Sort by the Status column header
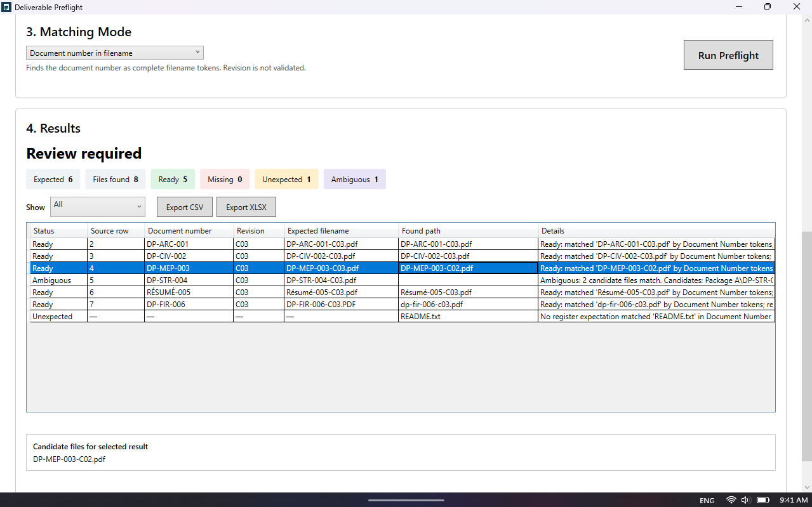Image resolution: width=812 pixels, height=507 pixels. click(59, 231)
